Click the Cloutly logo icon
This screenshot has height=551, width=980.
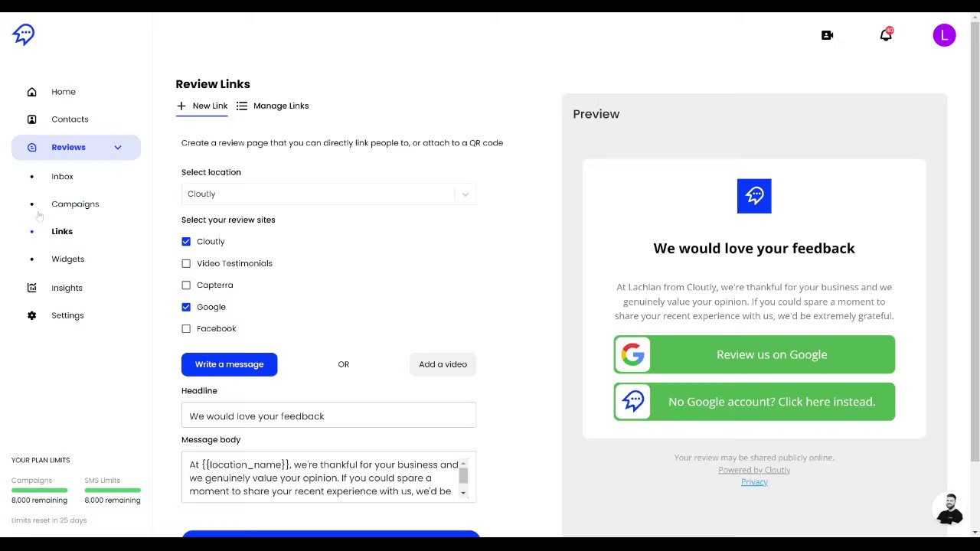23,34
